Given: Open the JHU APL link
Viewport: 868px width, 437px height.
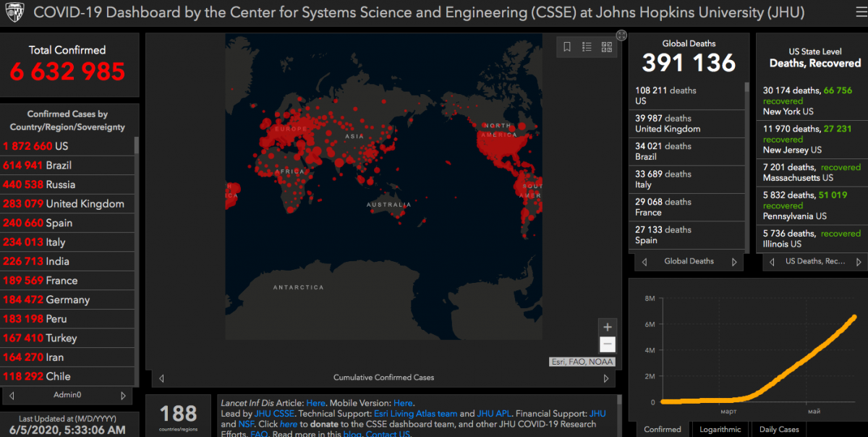Looking at the screenshot, I should click(495, 414).
